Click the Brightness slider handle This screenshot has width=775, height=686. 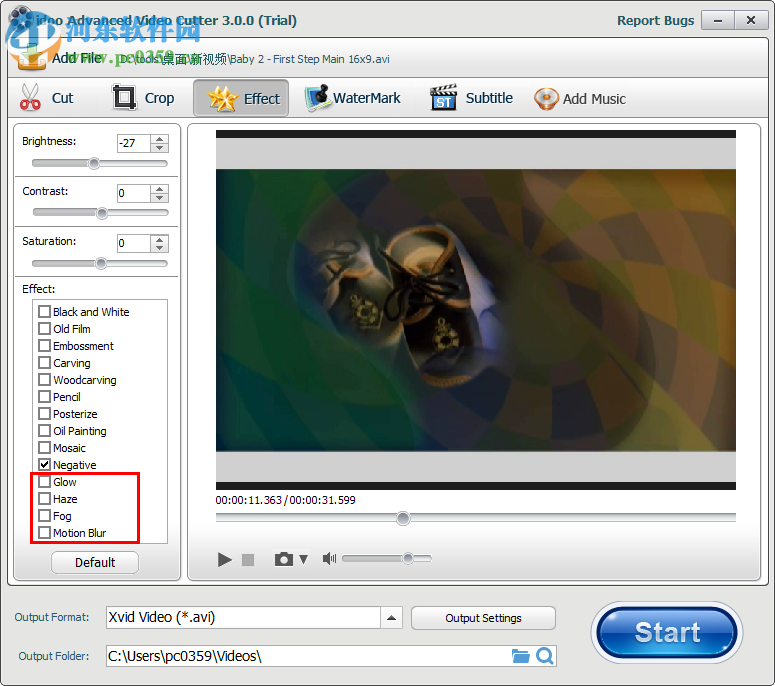coord(94,163)
